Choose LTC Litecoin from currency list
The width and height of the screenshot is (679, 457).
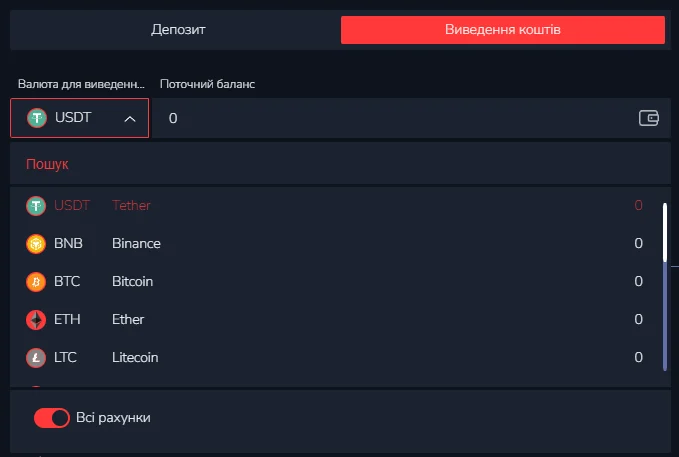pyautogui.click(x=334, y=357)
